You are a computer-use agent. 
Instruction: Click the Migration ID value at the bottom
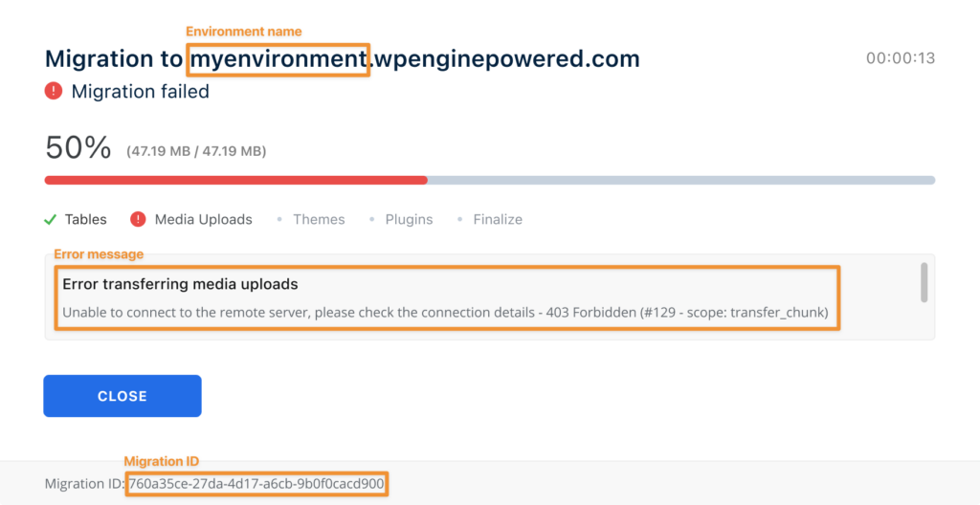(x=256, y=483)
